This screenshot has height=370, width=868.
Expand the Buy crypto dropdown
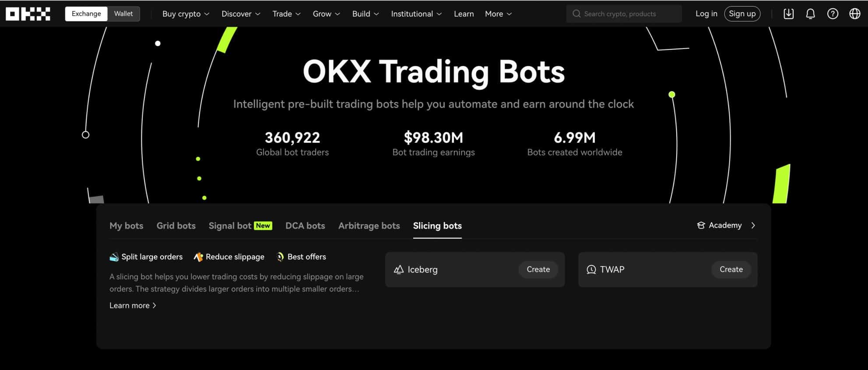click(x=186, y=14)
